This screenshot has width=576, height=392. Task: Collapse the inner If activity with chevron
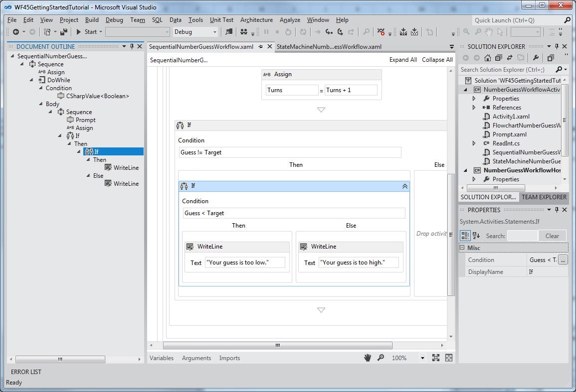pyautogui.click(x=404, y=186)
